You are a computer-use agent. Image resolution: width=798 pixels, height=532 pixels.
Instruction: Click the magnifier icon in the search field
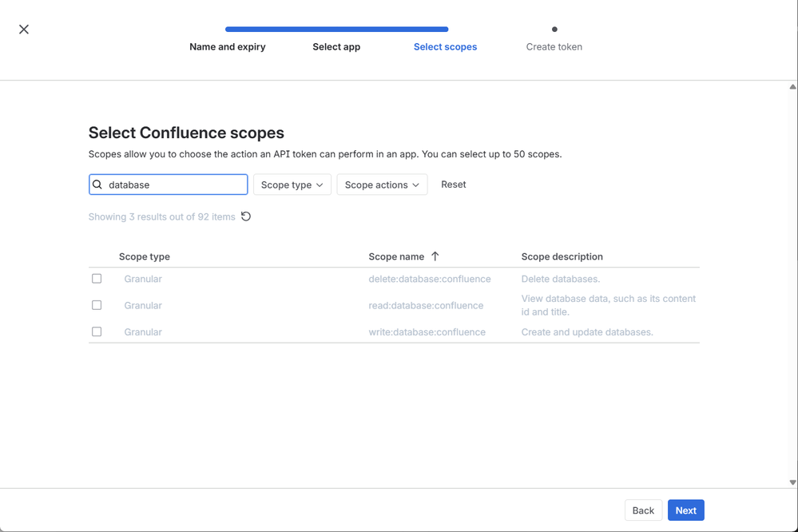click(97, 185)
